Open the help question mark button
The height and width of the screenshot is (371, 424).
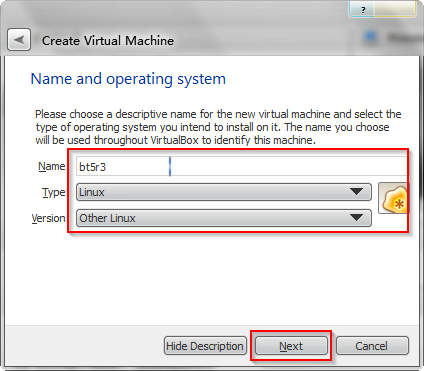(363, 10)
